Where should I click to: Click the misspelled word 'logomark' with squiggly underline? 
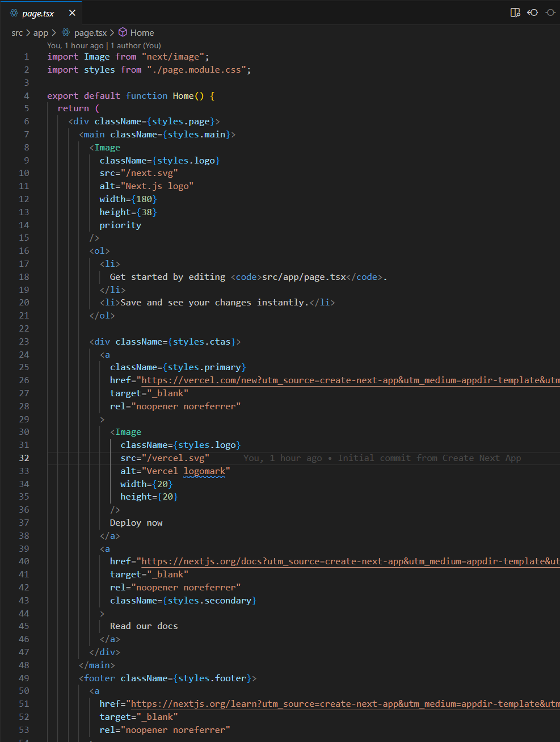204,471
